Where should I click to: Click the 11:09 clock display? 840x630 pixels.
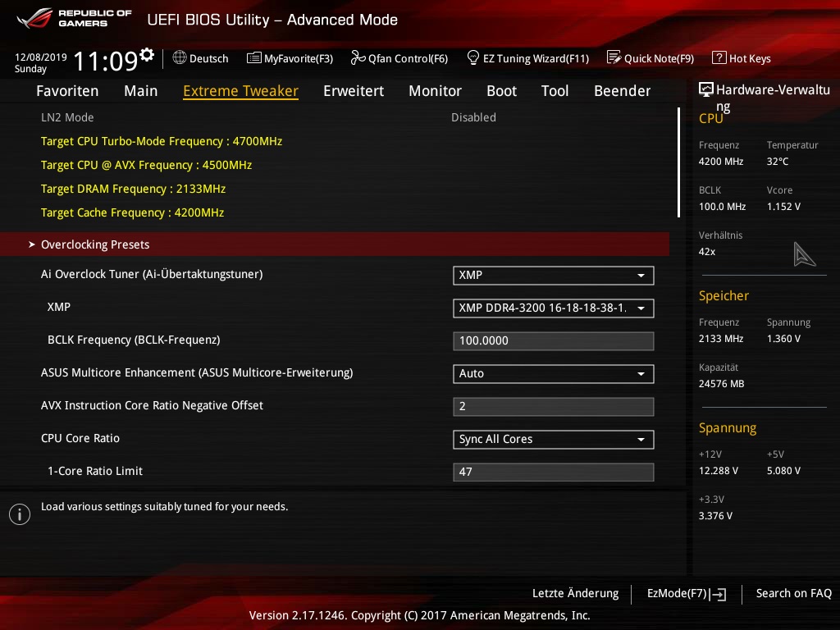coord(106,61)
